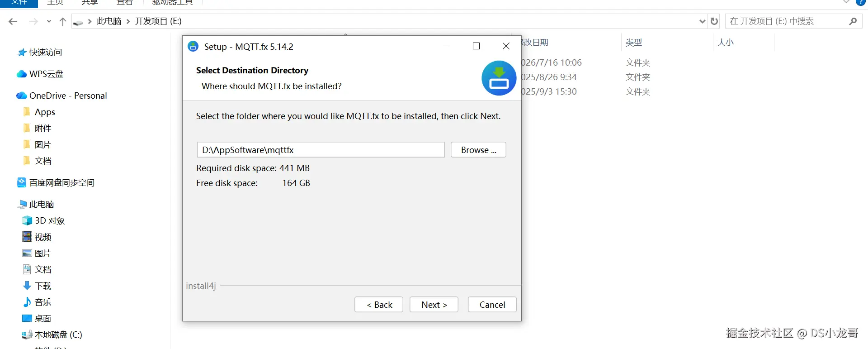The width and height of the screenshot is (868, 349).
Task: Expand the address bar history dropdown
Action: click(x=703, y=21)
